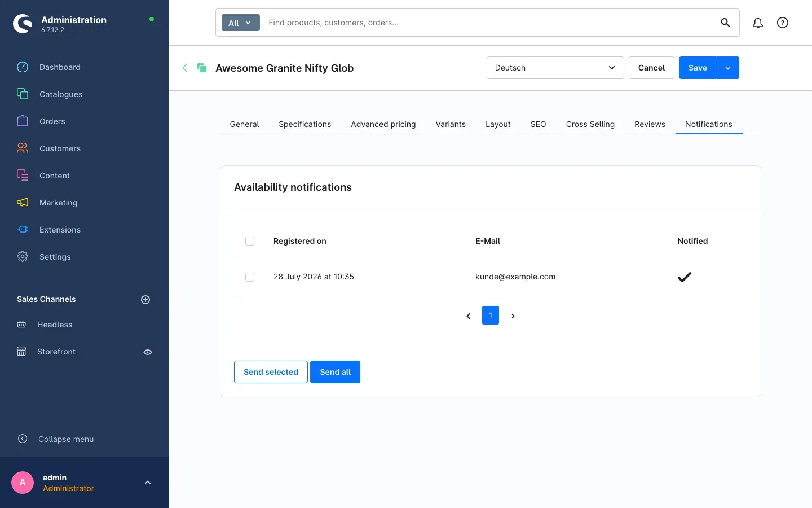
Task: Open the Headless sales channel
Action: pos(55,325)
